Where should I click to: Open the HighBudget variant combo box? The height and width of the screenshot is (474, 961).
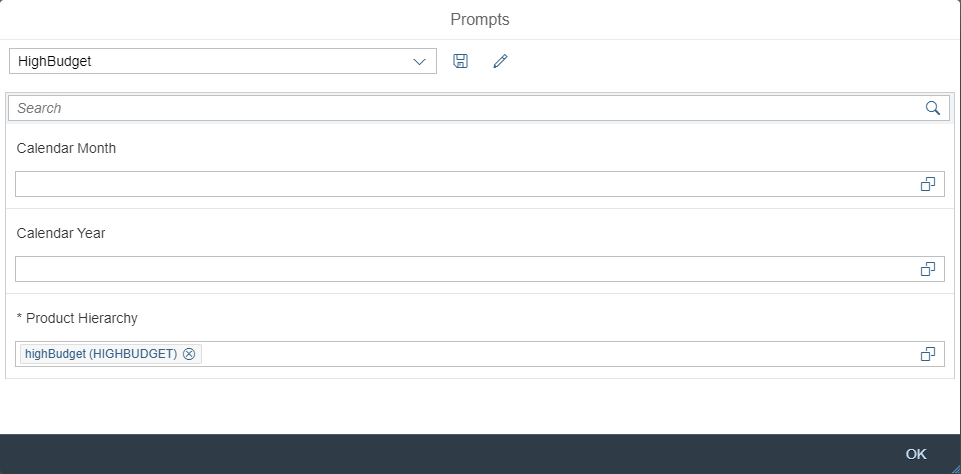(222, 61)
